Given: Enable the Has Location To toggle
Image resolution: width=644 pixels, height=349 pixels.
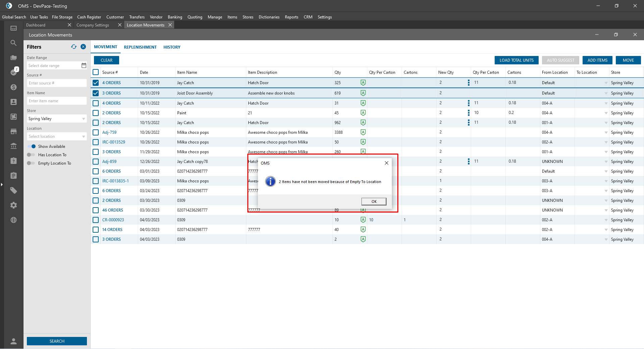Looking at the screenshot, I should pyautogui.click(x=31, y=155).
